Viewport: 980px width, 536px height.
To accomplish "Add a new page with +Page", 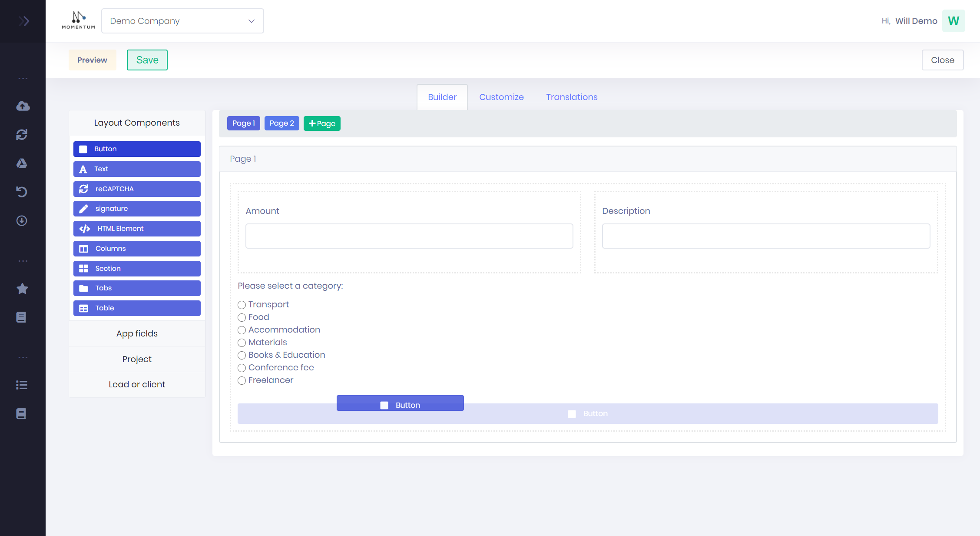I will click(x=322, y=123).
